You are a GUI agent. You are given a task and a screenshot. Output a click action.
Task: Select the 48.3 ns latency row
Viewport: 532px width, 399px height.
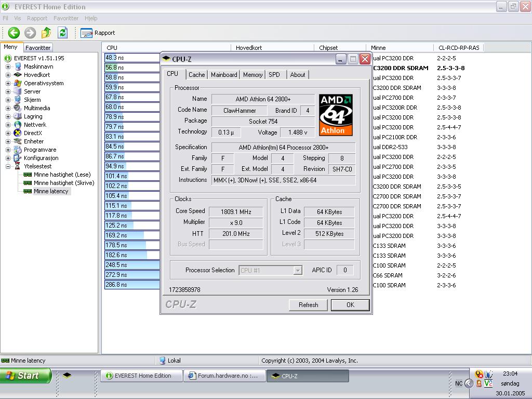[x=132, y=58]
